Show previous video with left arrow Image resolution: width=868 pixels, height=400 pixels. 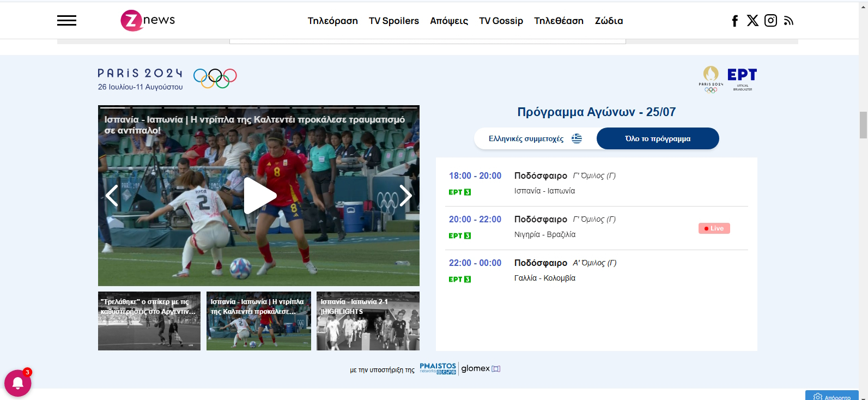pyautogui.click(x=112, y=196)
